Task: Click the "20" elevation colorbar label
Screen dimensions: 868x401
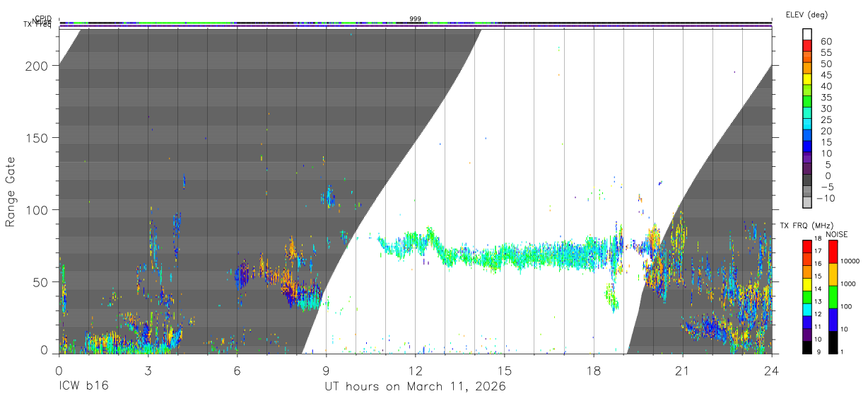Action: tap(826, 132)
